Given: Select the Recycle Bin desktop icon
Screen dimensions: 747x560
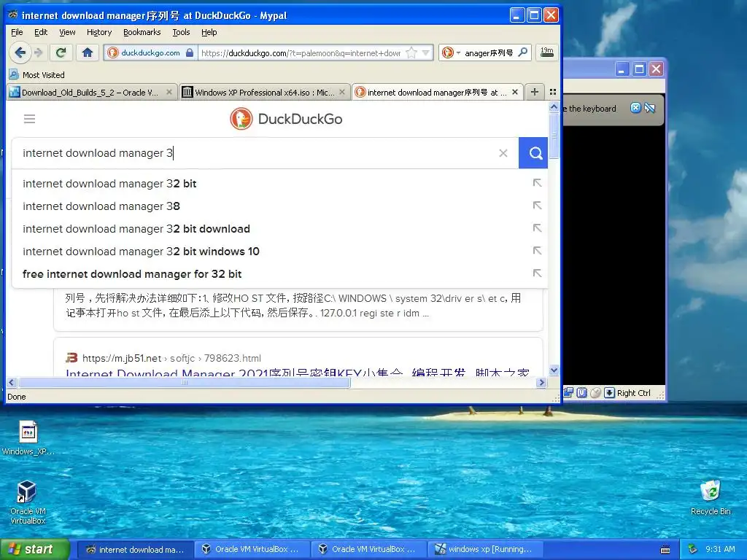Looking at the screenshot, I should pos(711,498).
